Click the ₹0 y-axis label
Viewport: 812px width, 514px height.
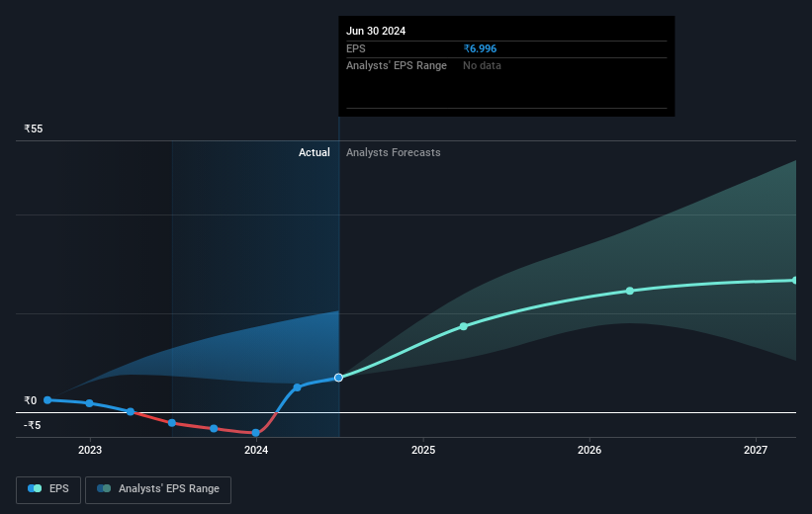point(31,400)
